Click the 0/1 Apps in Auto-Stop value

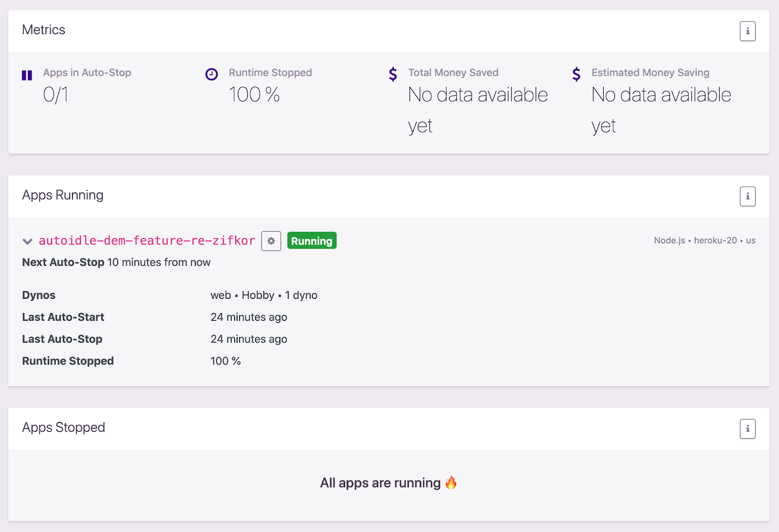pyautogui.click(x=56, y=94)
